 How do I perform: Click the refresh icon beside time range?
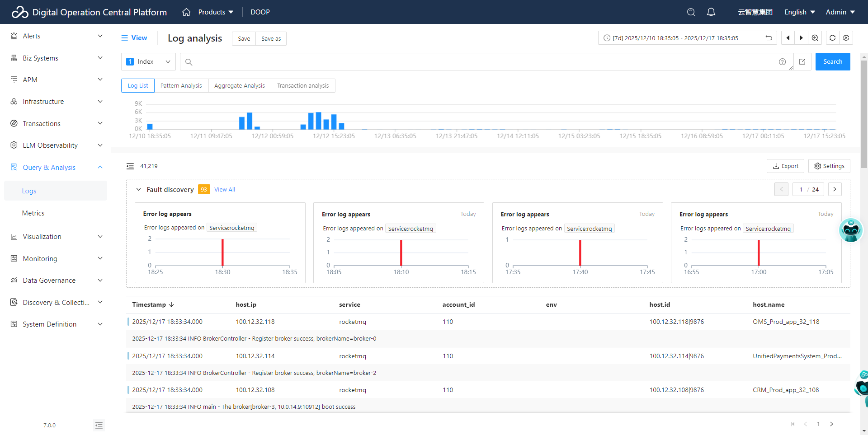(832, 38)
